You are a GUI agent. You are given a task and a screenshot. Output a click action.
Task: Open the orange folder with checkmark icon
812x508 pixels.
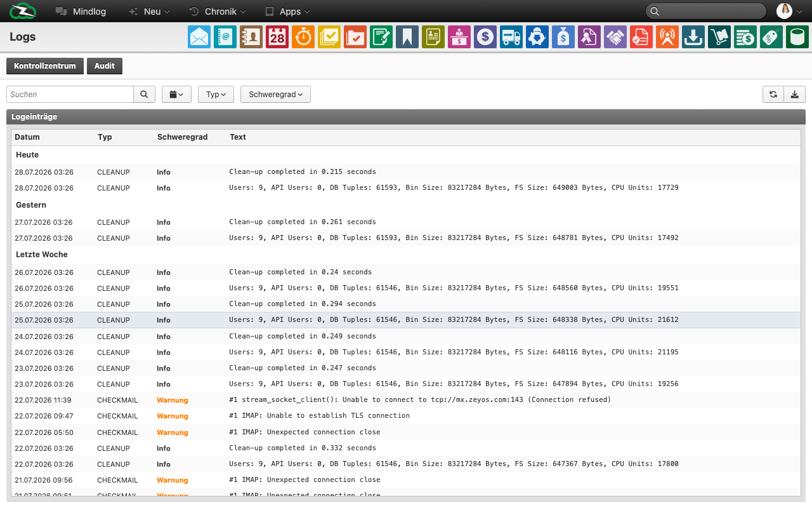point(355,37)
